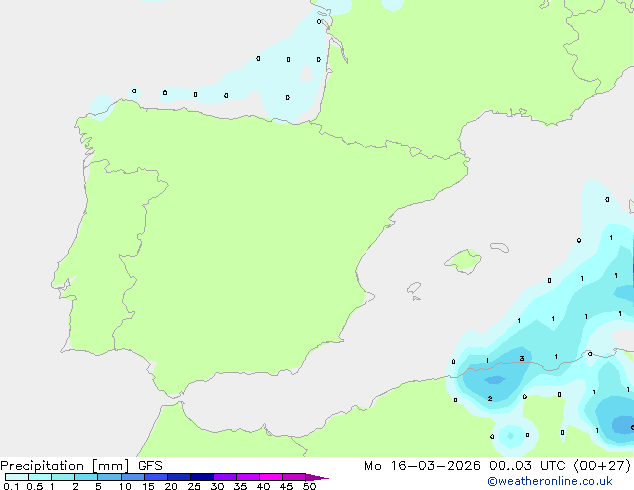
Task: Pick the 40–45 mm magenta legend swatch
Action: pyautogui.click(x=271, y=477)
